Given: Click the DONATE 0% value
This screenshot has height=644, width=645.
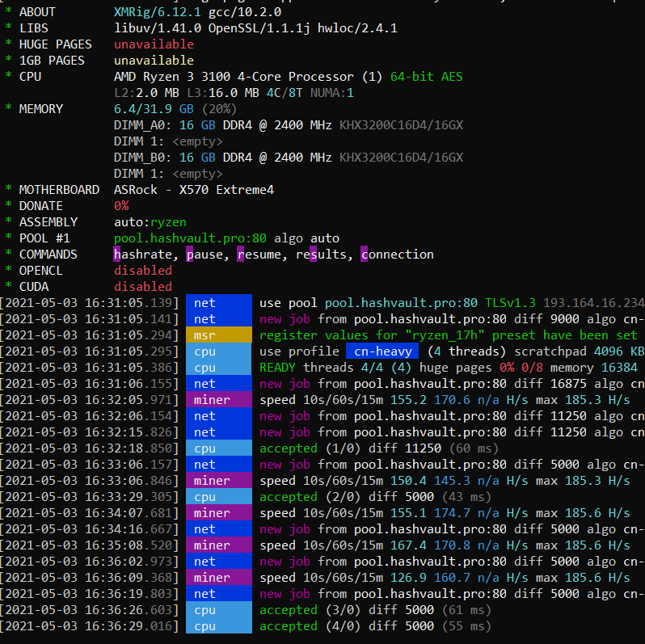Looking at the screenshot, I should (x=121, y=205).
